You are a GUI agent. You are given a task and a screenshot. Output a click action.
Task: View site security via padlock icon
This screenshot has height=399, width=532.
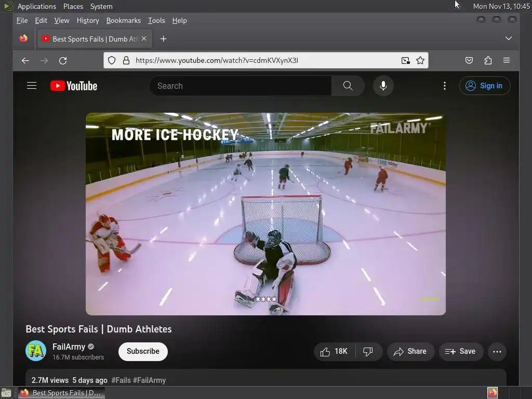tap(126, 60)
